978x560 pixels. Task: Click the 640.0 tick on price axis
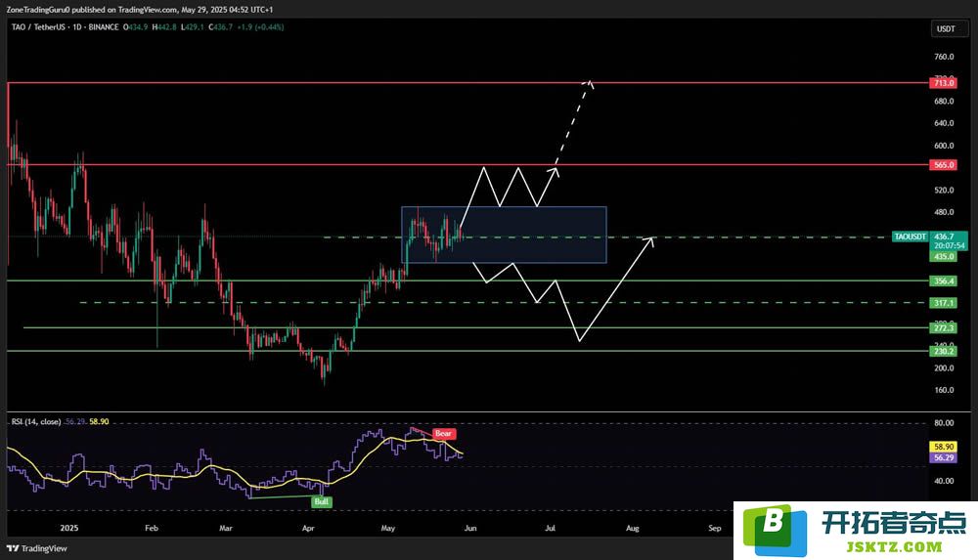coord(944,123)
